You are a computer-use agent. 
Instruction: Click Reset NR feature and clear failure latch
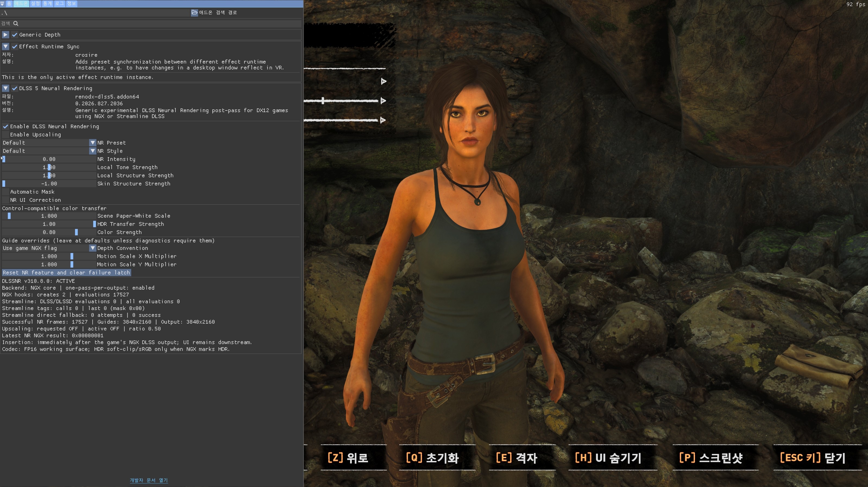pyautogui.click(x=66, y=273)
